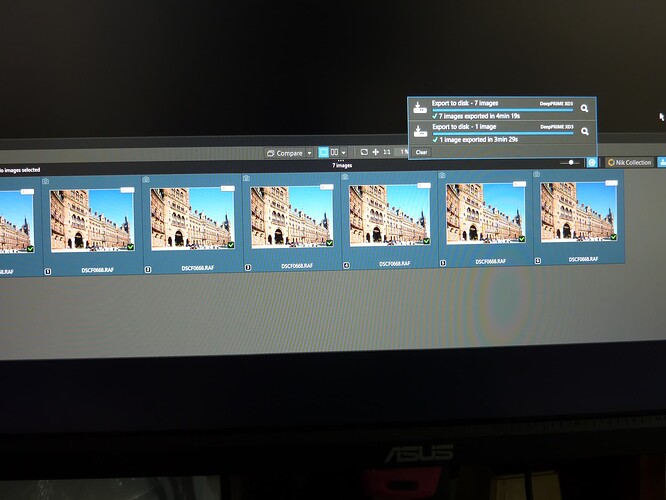Screen dimensions: 666x500
Task: Click camera icon above virtual copy 4
Action: pyautogui.click(x=345, y=177)
